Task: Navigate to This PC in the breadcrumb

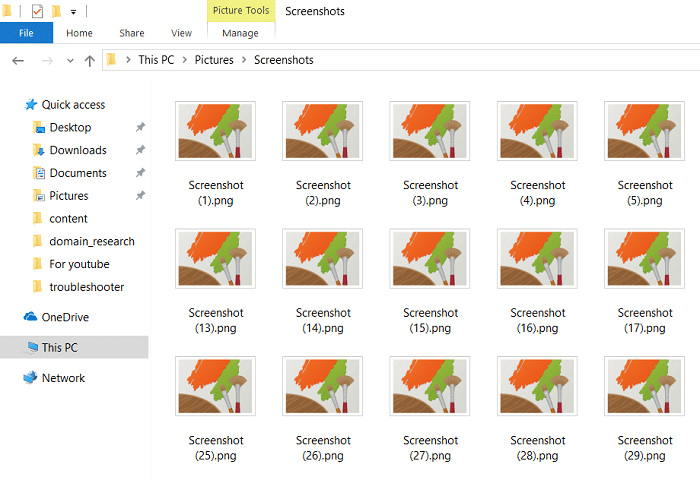Action: point(156,60)
